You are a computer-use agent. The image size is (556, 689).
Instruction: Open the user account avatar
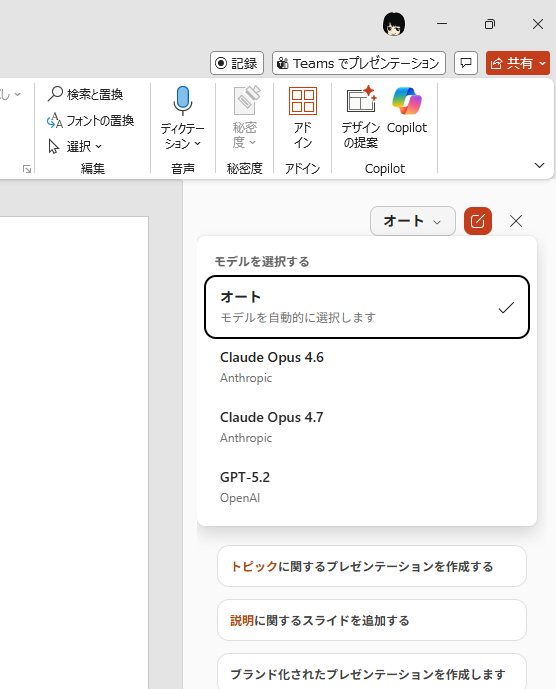tap(394, 24)
